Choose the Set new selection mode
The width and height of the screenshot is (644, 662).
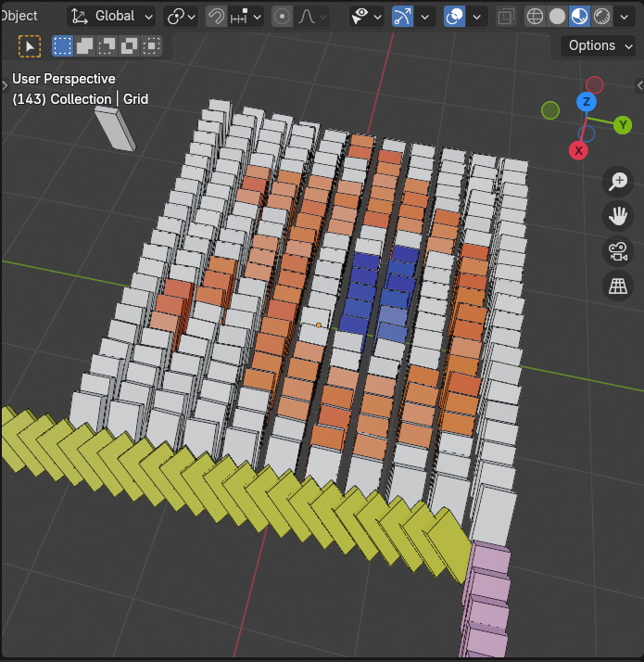click(62, 46)
